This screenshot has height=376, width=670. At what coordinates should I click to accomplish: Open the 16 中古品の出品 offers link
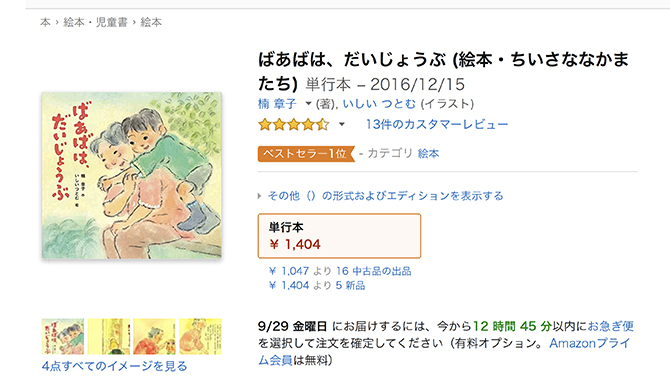click(373, 271)
